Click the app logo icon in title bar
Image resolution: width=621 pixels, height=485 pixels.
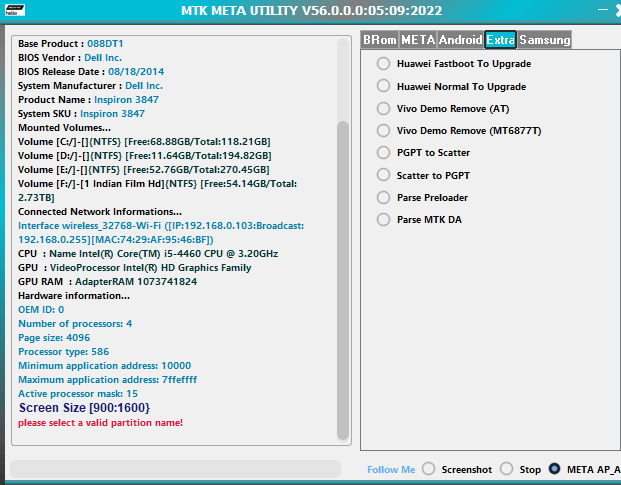(15, 10)
